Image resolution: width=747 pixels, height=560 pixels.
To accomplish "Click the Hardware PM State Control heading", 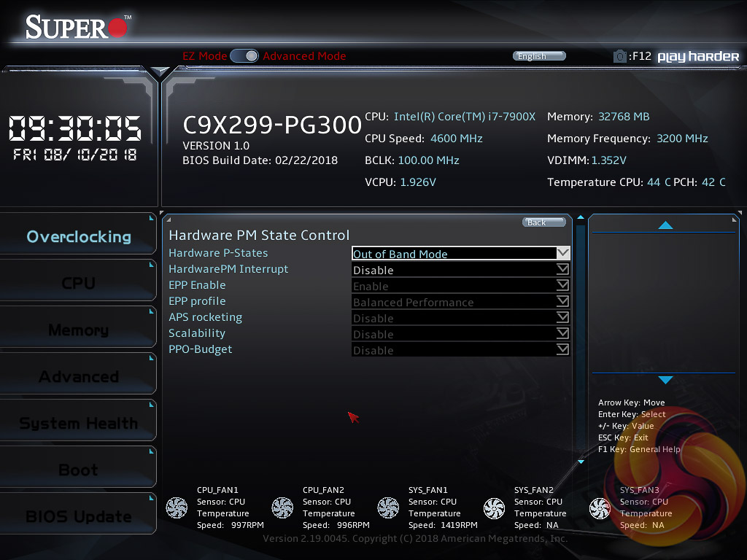I will pos(259,236).
